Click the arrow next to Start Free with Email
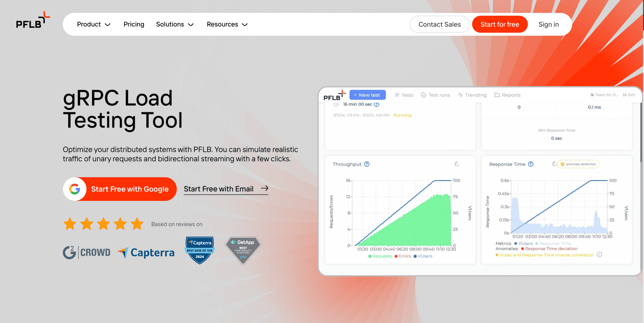The image size is (644, 323). click(265, 188)
